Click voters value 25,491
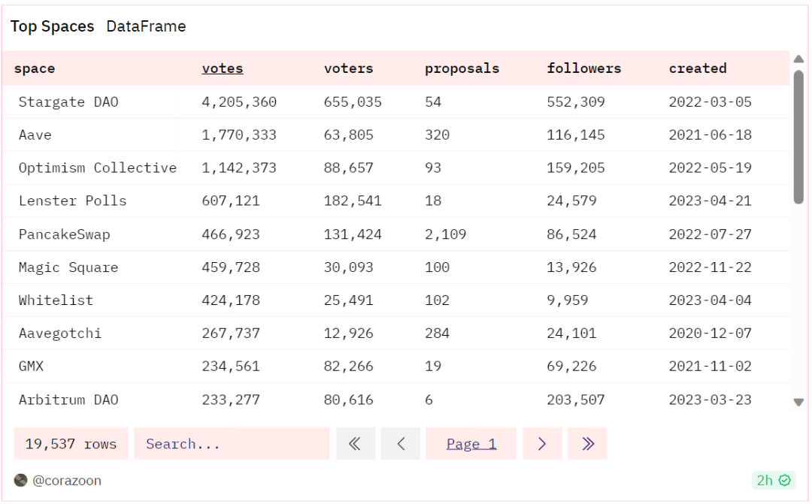 click(349, 300)
